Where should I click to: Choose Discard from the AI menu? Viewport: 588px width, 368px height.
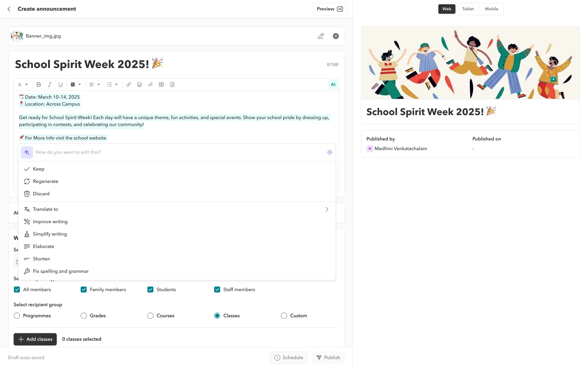177,194
